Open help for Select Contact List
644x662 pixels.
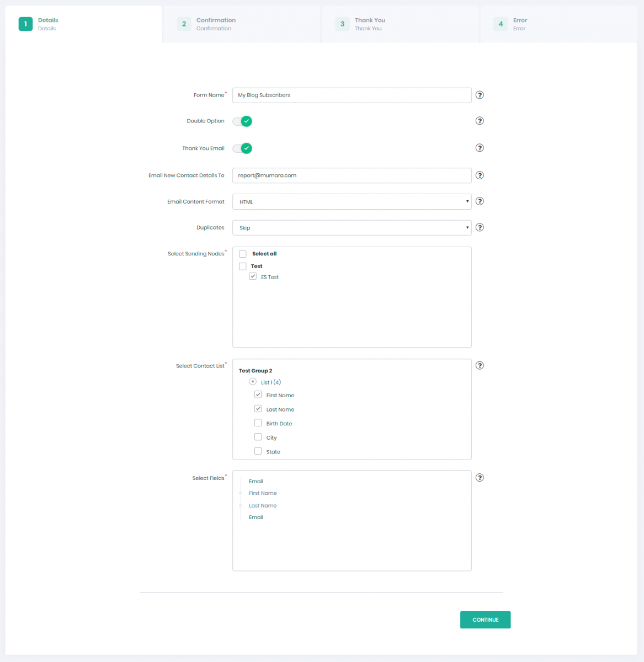[x=480, y=365]
